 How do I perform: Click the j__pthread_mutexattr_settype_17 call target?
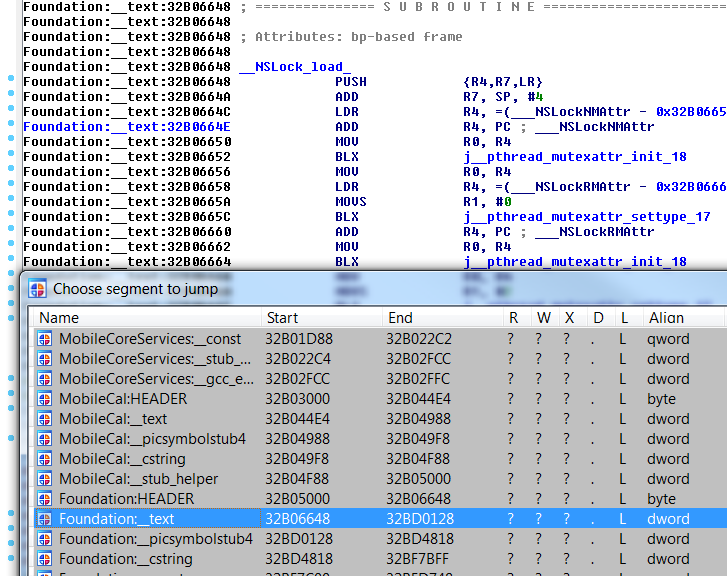(x=587, y=217)
